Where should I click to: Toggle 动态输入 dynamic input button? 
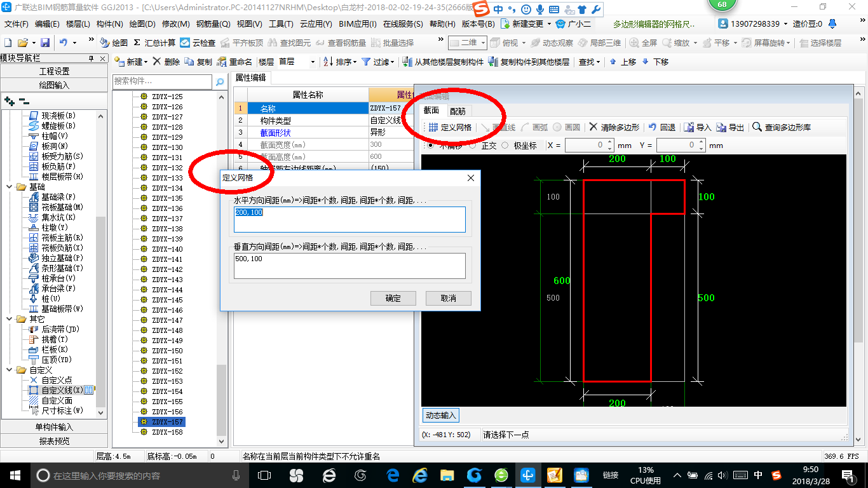click(x=441, y=416)
